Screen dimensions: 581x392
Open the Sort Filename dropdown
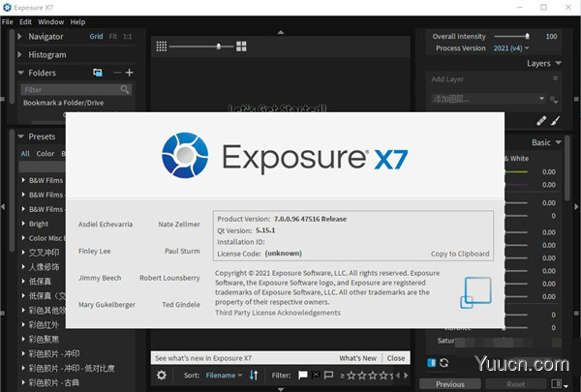tap(224, 376)
